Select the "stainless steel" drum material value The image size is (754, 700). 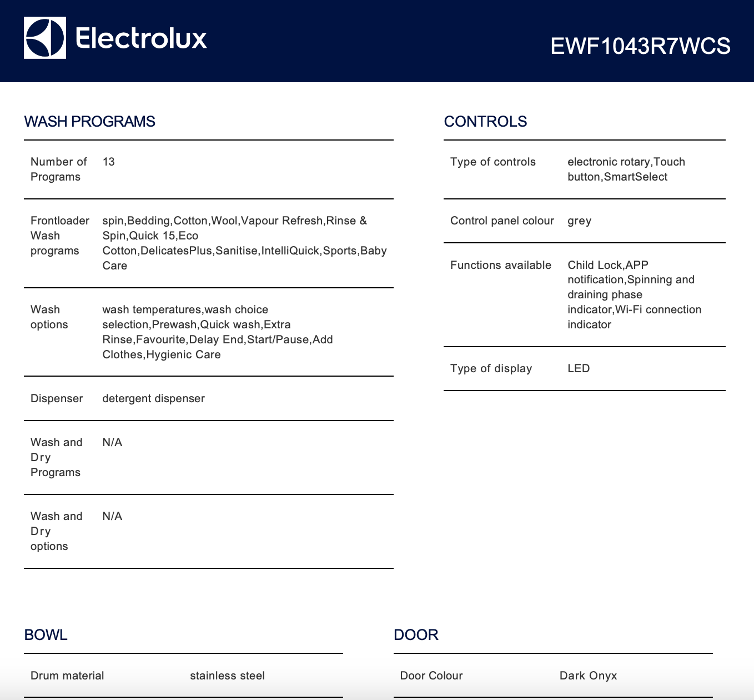coord(228,676)
